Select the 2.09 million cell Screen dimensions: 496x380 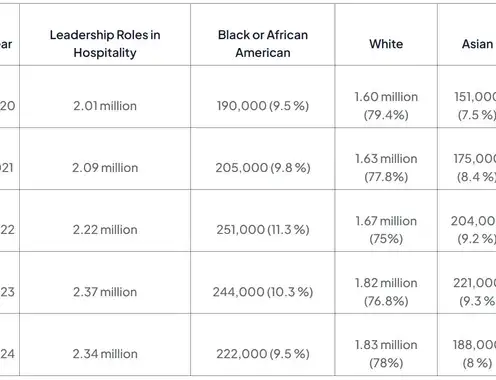[x=105, y=167]
